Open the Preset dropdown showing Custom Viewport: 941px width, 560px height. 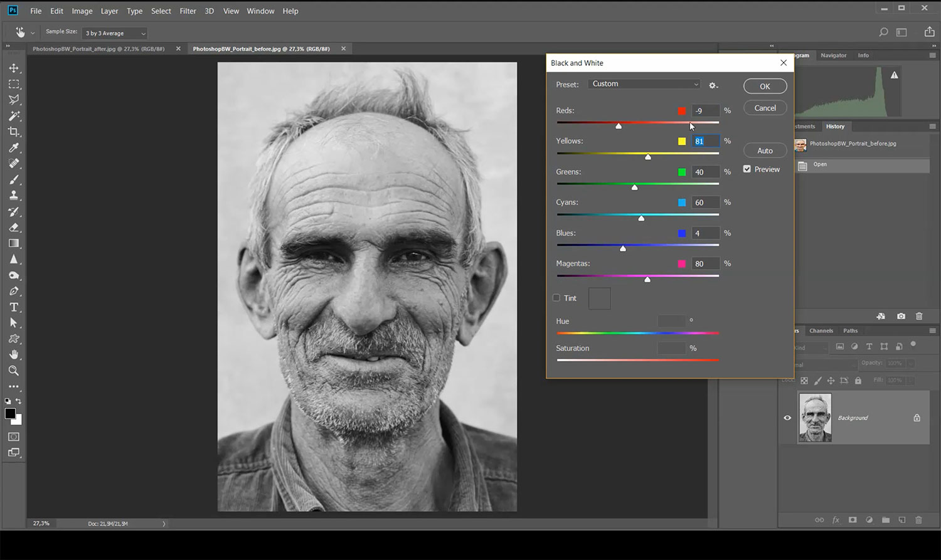[644, 84]
